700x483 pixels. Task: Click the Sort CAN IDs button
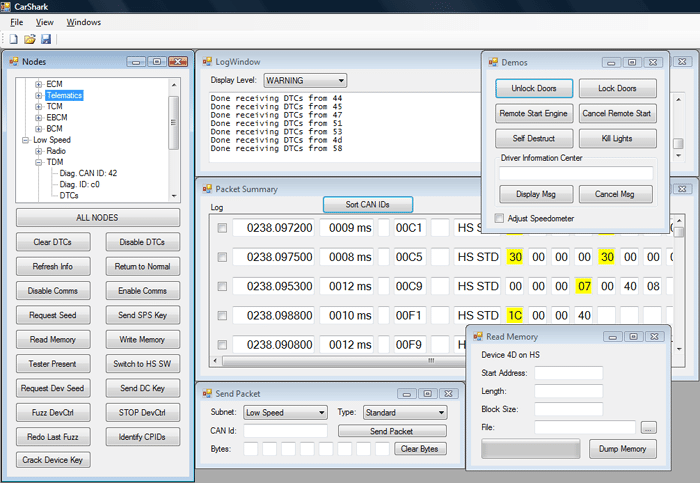[x=367, y=204]
